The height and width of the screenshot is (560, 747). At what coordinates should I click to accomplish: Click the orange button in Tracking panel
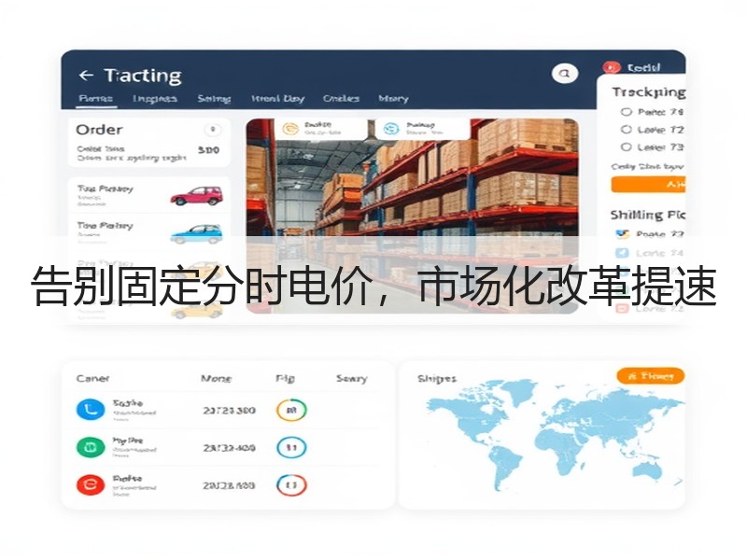pyautogui.click(x=648, y=184)
